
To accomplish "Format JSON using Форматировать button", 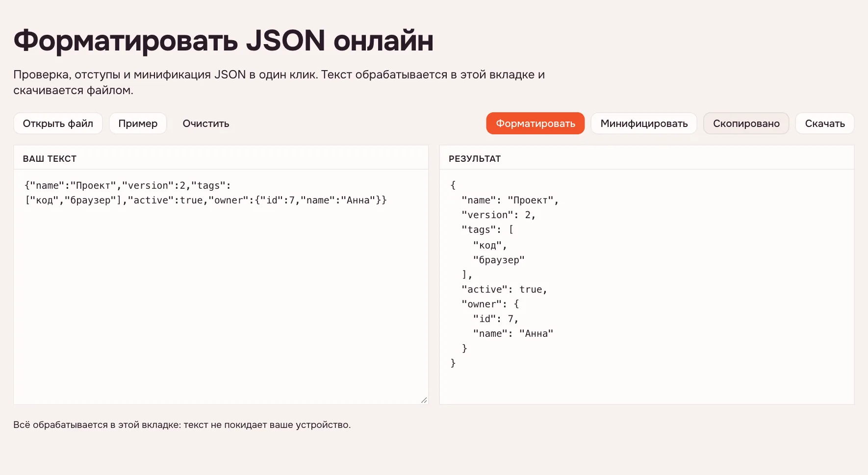I will [x=536, y=124].
